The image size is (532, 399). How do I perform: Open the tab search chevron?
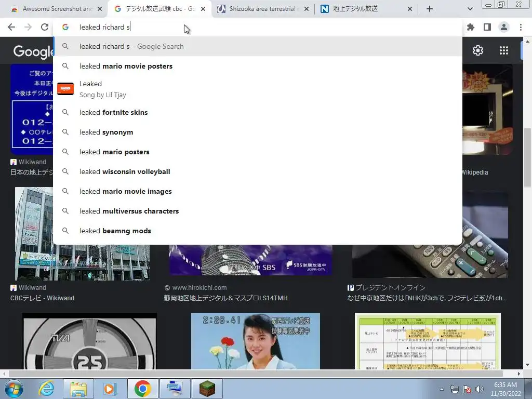470,9
